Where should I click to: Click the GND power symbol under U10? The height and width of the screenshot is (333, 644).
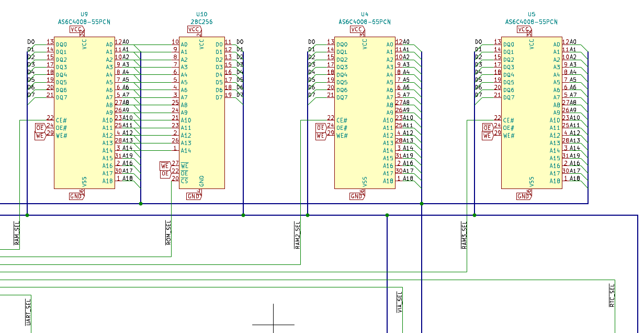click(x=193, y=196)
